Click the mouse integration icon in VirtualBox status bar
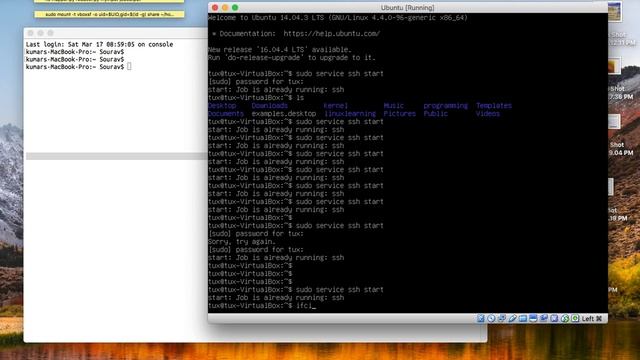The image size is (640, 360). coord(565,318)
